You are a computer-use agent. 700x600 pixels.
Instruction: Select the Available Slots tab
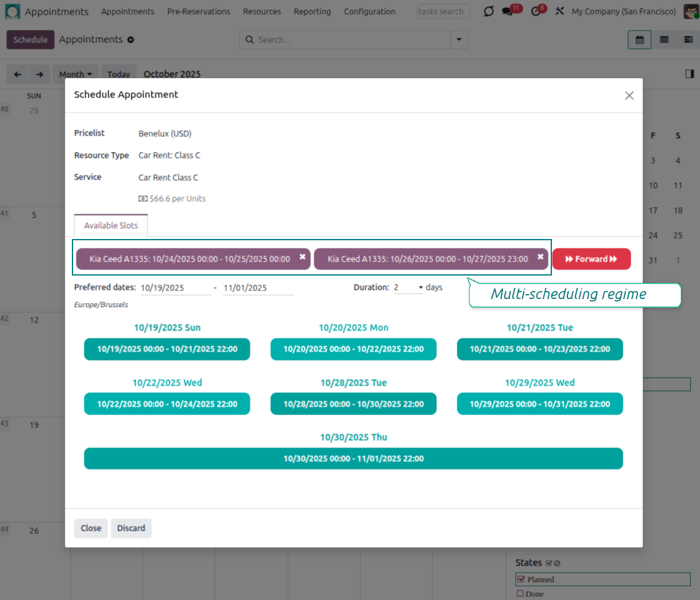[x=111, y=225]
